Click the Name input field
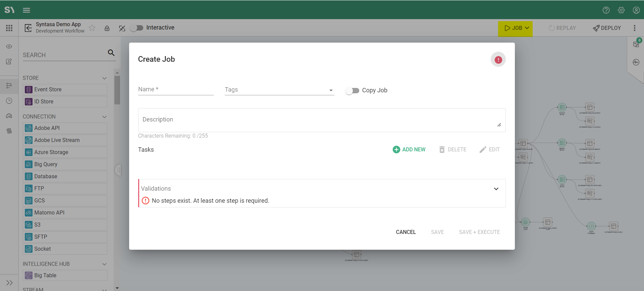This screenshot has height=291, width=644. 175,90
